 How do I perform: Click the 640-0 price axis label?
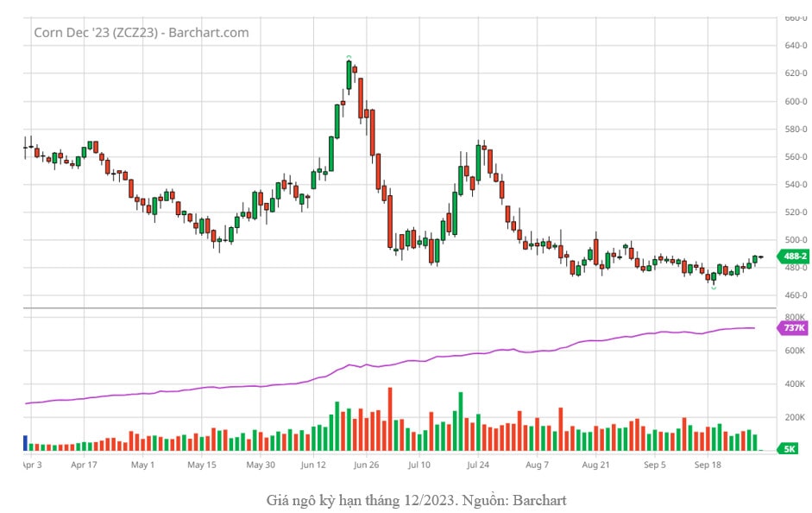(x=796, y=46)
